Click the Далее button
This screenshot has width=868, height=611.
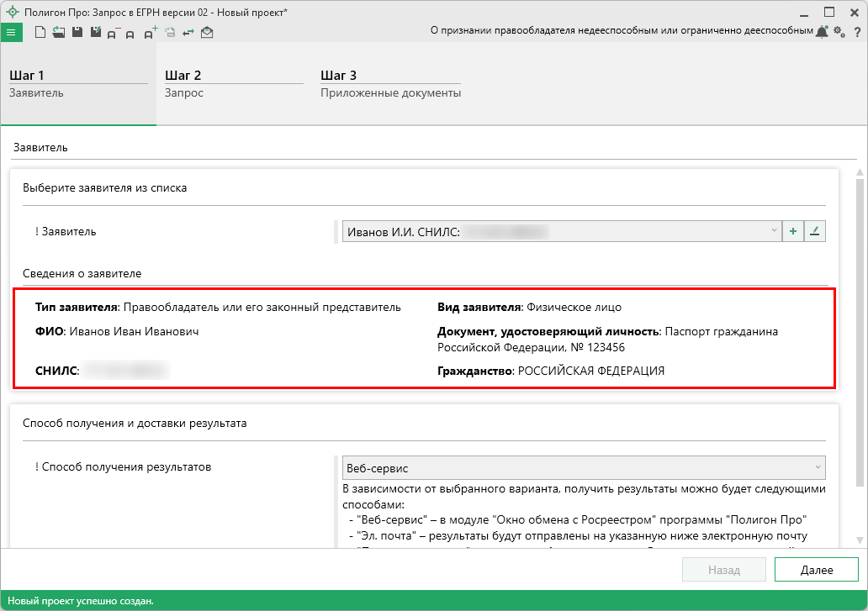tap(816, 570)
